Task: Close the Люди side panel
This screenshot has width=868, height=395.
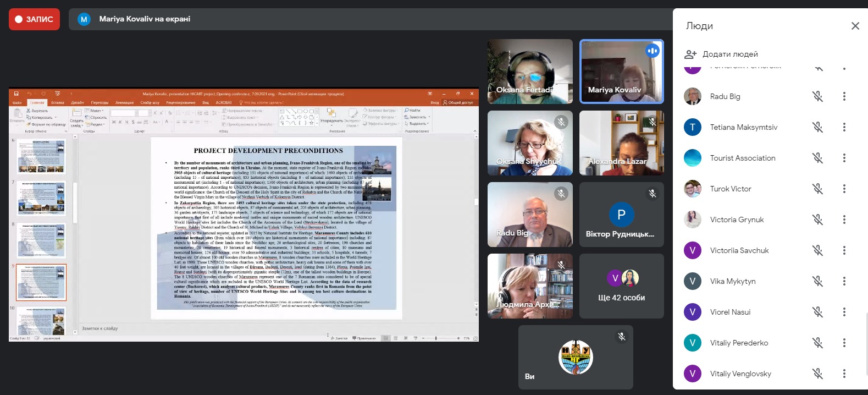Action: tap(855, 26)
